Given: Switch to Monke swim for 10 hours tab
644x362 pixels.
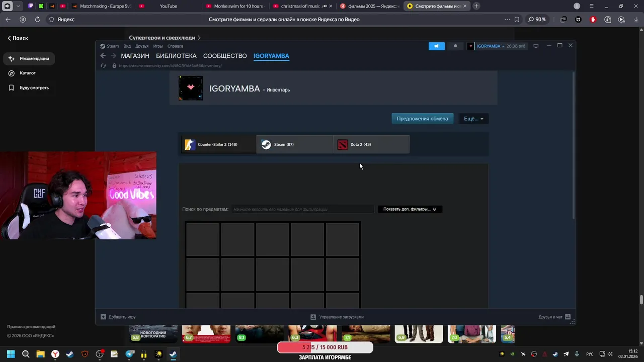Looking at the screenshot, I should [235, 6].
